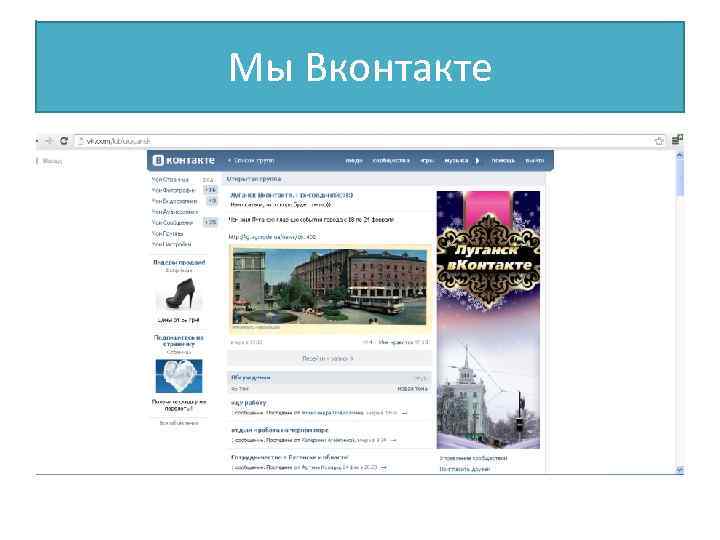720x540 pixels.
Task: Open 'Мои Фотографии' in left sidebar
Action: click(173, 190)
